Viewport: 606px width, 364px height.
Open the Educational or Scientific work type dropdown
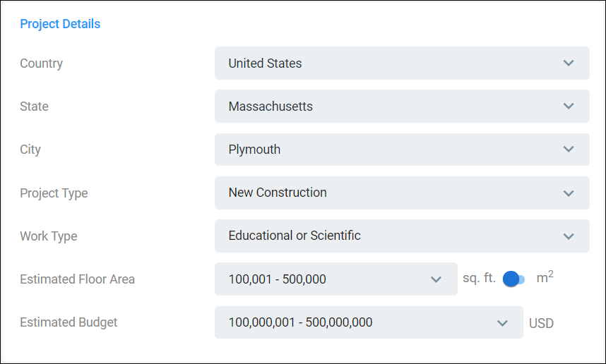tap(402, 236)
